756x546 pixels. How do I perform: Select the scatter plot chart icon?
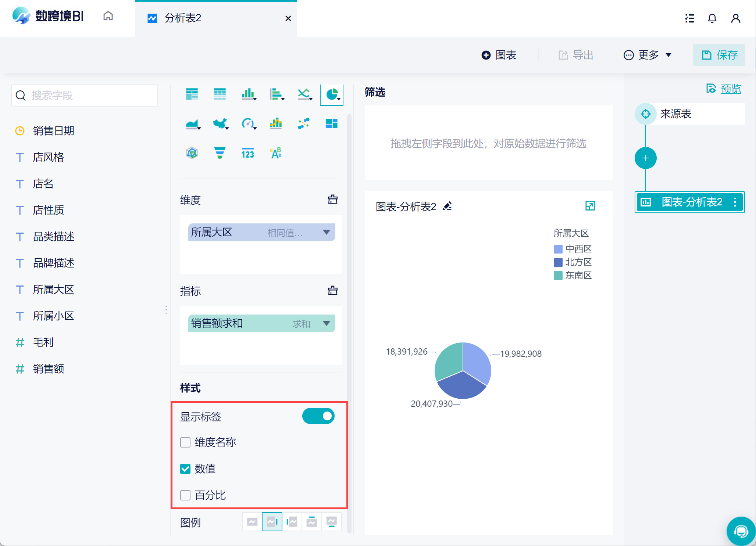303,124
